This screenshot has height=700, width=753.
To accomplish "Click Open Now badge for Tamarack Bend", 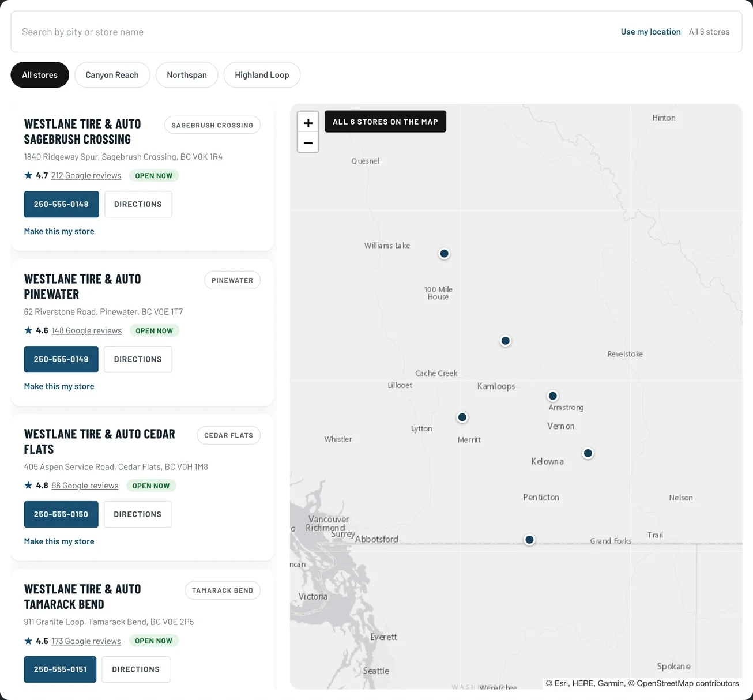I will [x=154, y=641].
